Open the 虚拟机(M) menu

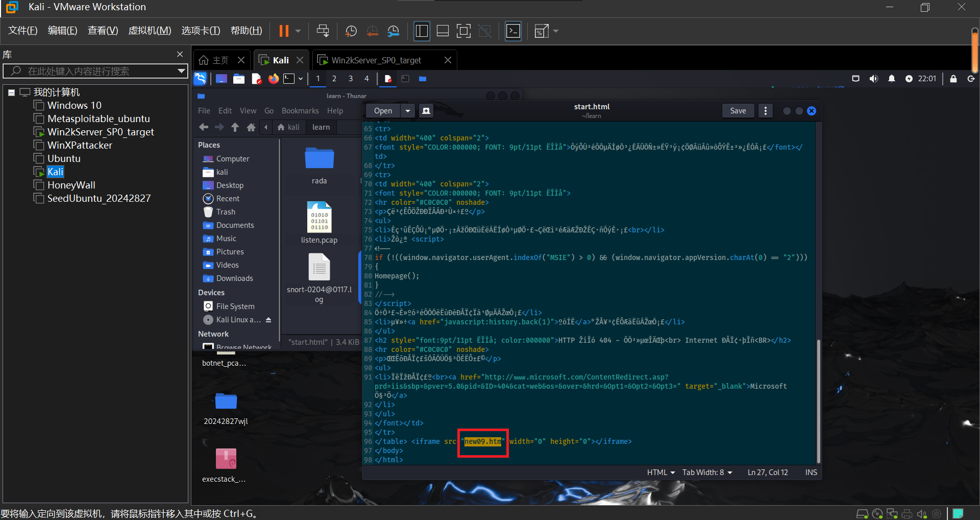[150, 31]
